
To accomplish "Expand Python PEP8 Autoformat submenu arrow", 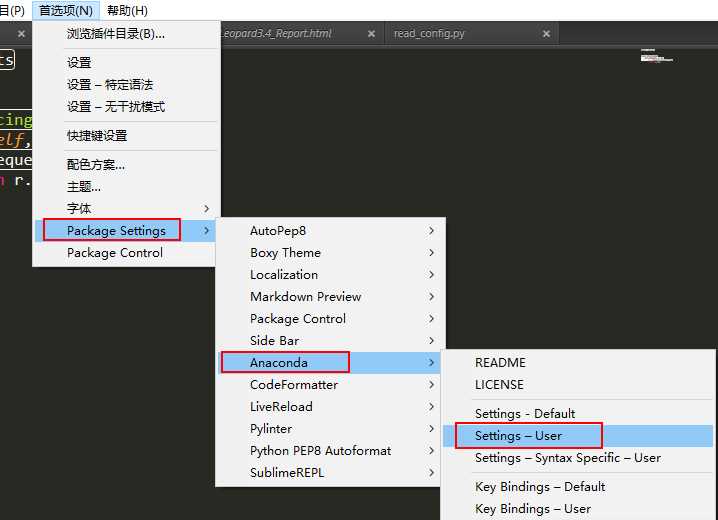I will tap(431, 451).
